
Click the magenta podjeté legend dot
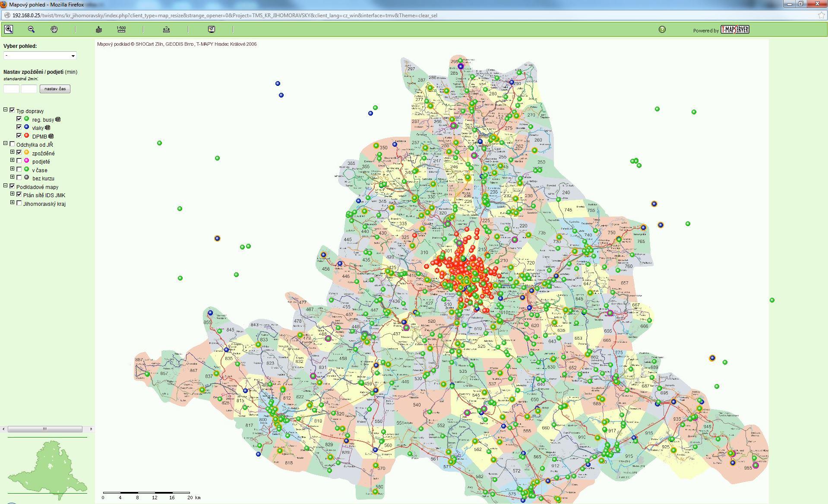click(27, 161)
